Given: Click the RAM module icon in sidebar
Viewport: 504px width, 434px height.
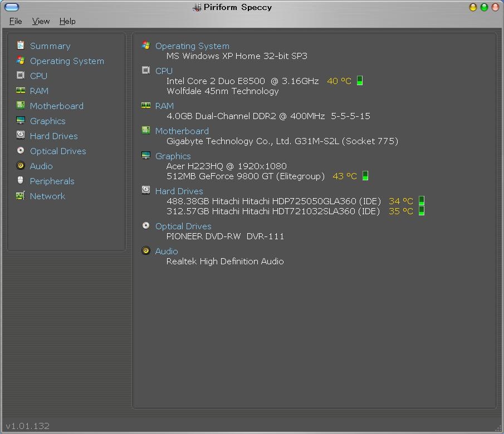Looking at the screenshot, I should (21, 91).
